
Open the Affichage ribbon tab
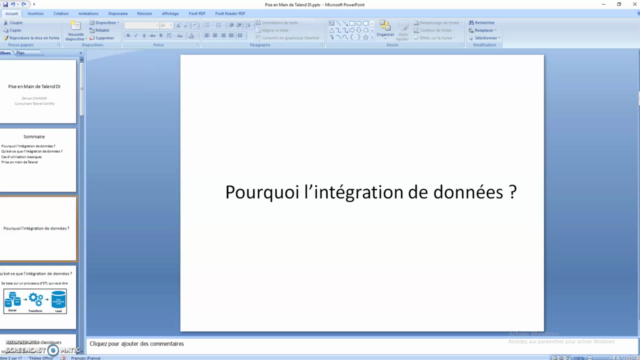(x=170, y=13)
